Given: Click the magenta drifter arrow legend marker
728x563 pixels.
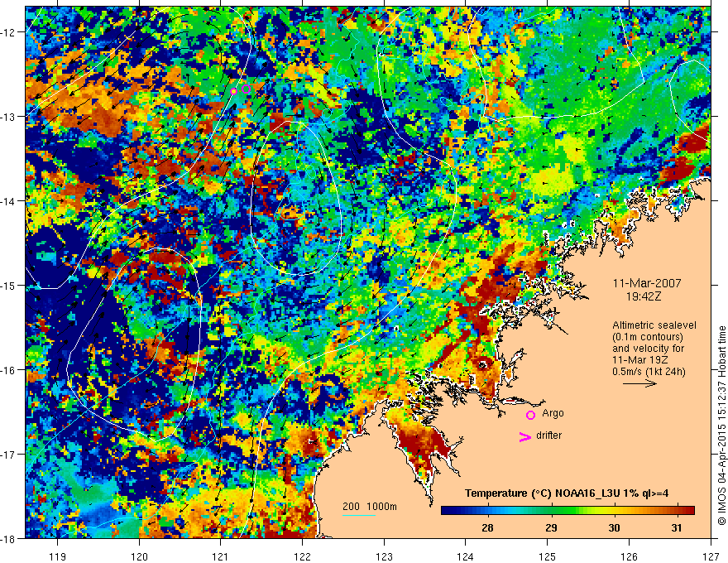Looking at the screenshot, I should (525, 437).
